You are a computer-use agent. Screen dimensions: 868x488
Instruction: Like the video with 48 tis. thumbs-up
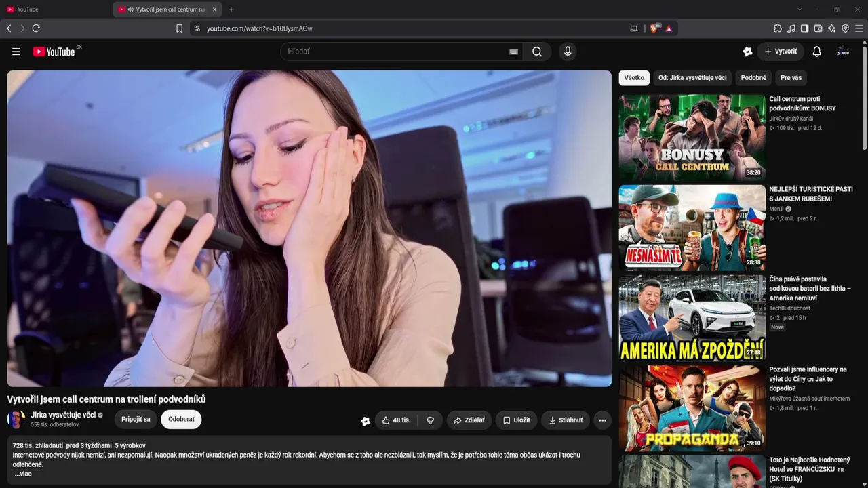pyautogui.click(x=396, y=420)
